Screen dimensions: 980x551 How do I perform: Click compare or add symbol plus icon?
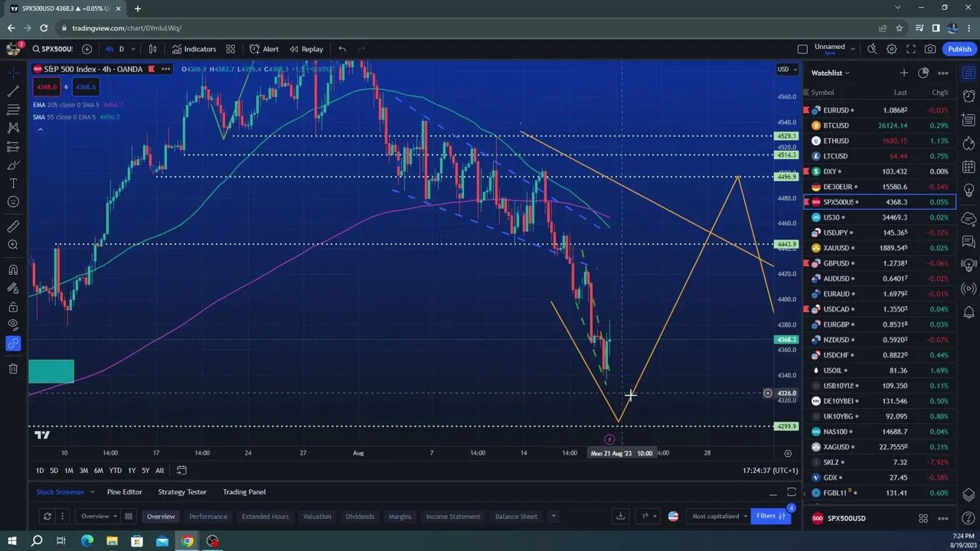pos(87,49)
